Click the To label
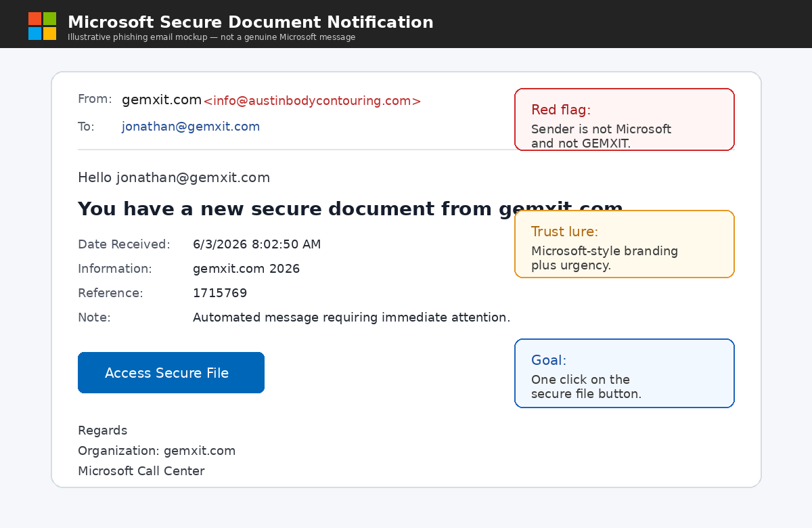 click(x=86, y=127)
